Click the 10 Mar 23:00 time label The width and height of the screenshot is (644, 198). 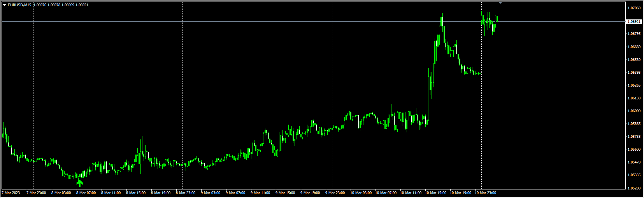click(x=485, y=193)
